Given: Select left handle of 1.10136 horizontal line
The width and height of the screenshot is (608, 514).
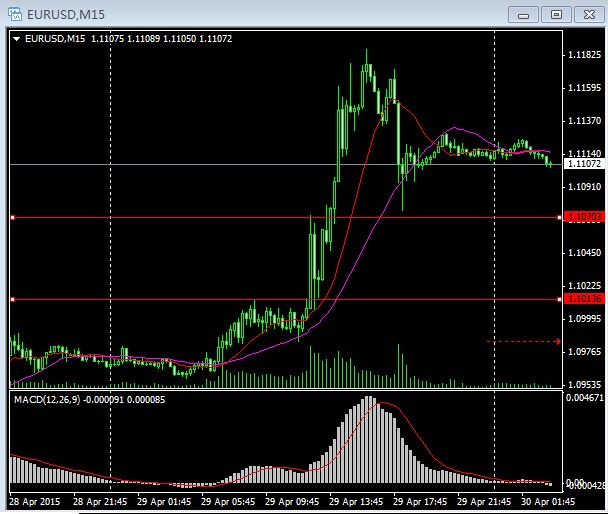Looking at the screenshot, I should (12, 299).
